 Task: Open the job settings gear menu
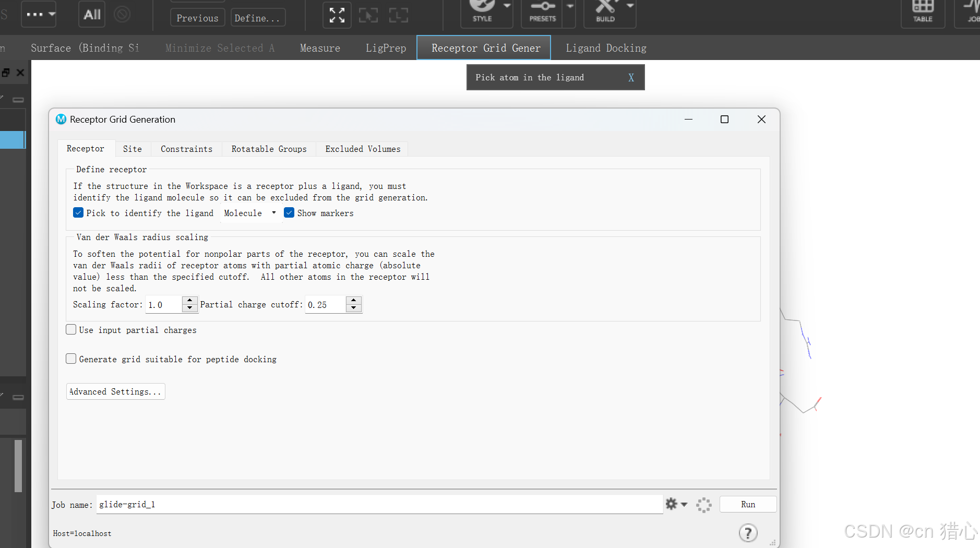coord(676,504)
